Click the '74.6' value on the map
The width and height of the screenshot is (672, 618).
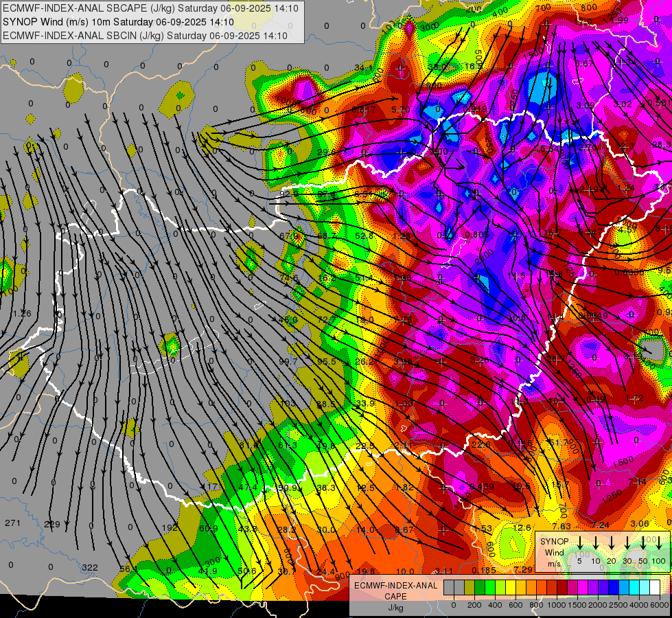pos(288,277)
